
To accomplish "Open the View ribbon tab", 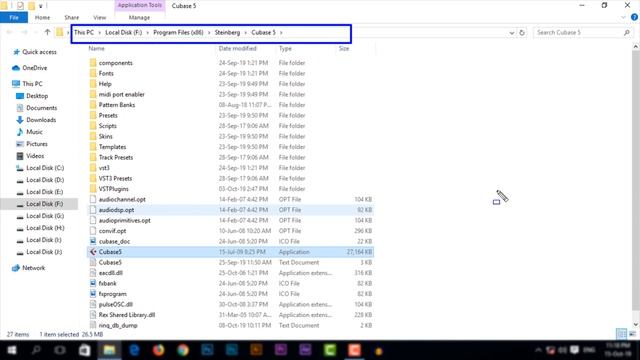I will 100,18.
